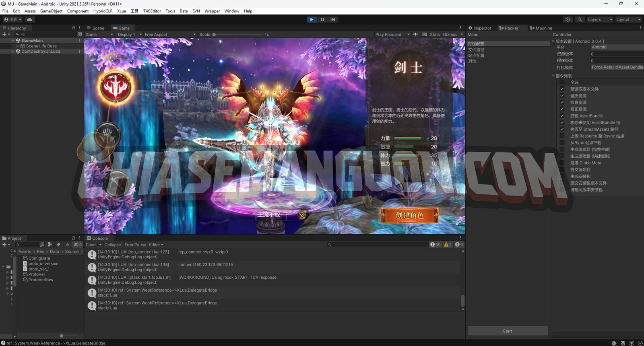Click the console error count filter
Viewport: 644px width, 346px height.
(x=459, y=245)
